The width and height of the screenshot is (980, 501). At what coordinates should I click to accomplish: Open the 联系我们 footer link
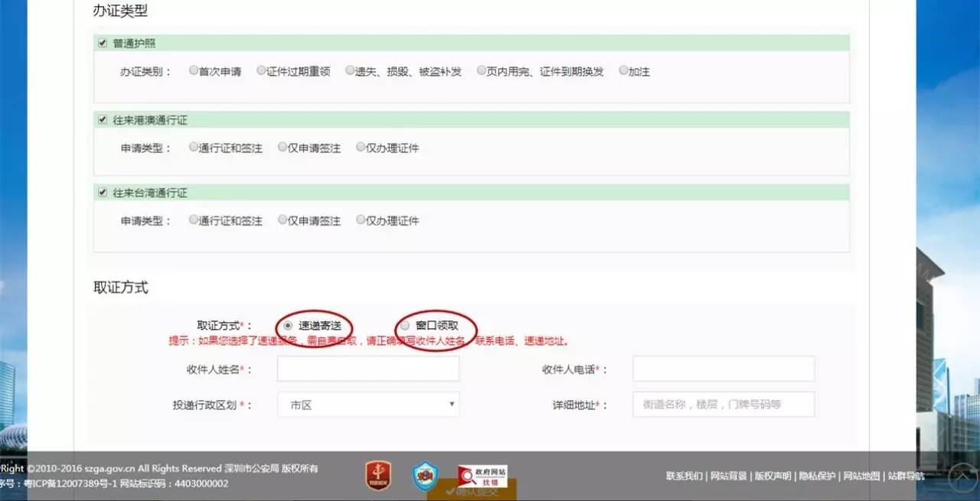(684, 477)
